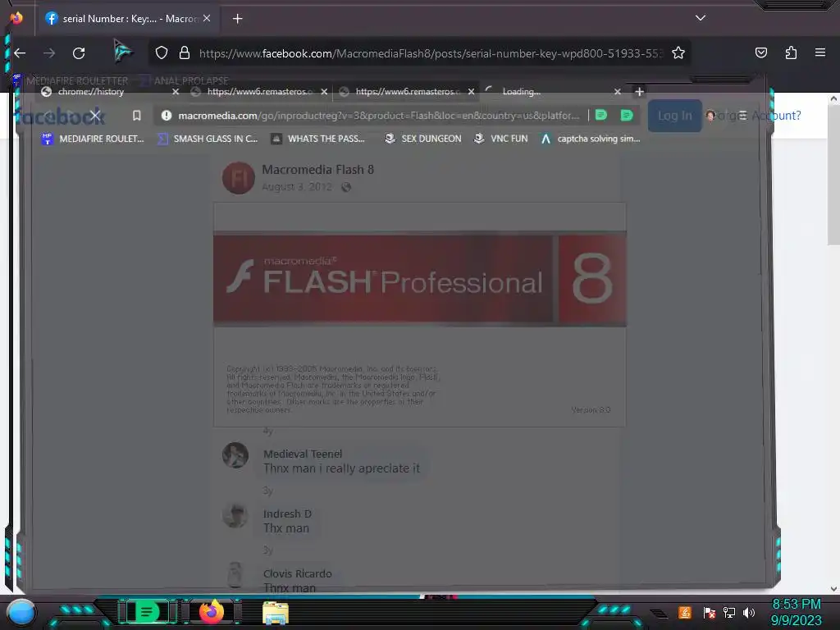Click the Windows Start orb
840x630 pixels.
(x=21, y=612)
